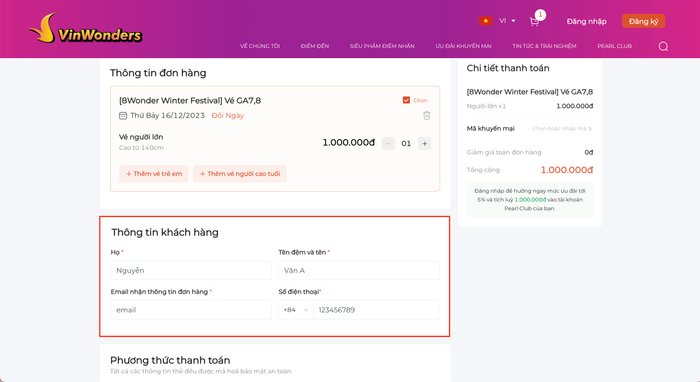The image size is (700, 382).
Task: Click the Đăng nhập link
Action: tap(587, 21)
